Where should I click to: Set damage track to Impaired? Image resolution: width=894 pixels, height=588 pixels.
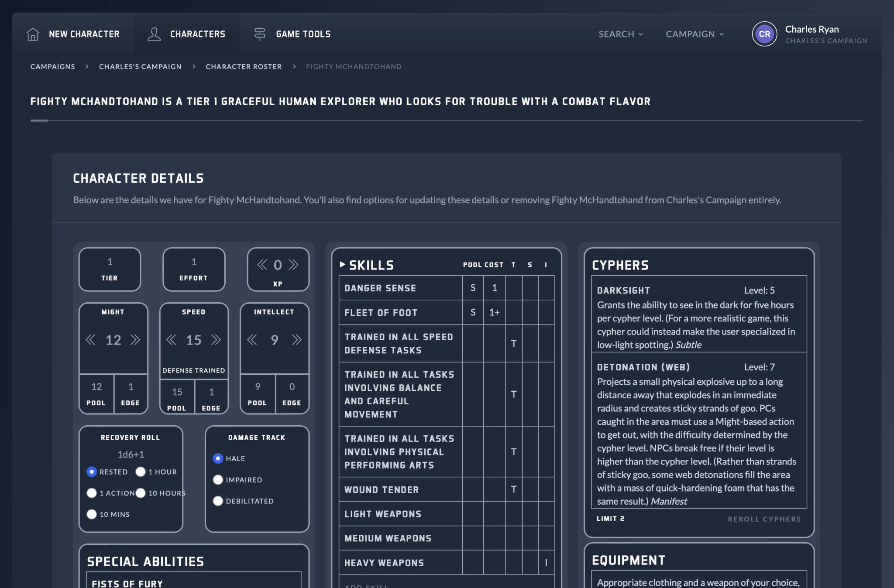(x=218, y=479)
